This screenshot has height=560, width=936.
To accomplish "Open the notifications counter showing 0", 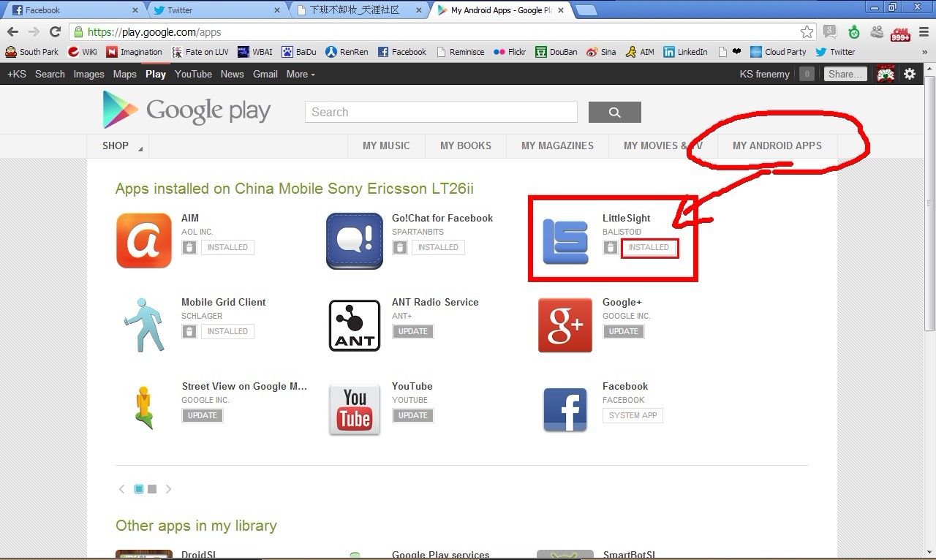I will coord(807,74).
